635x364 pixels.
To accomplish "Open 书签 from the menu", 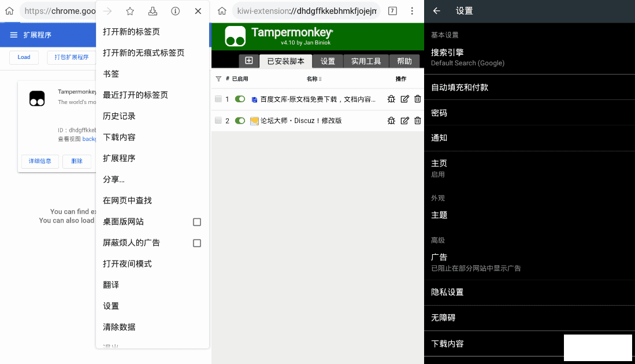I will [x=153, y=74].
